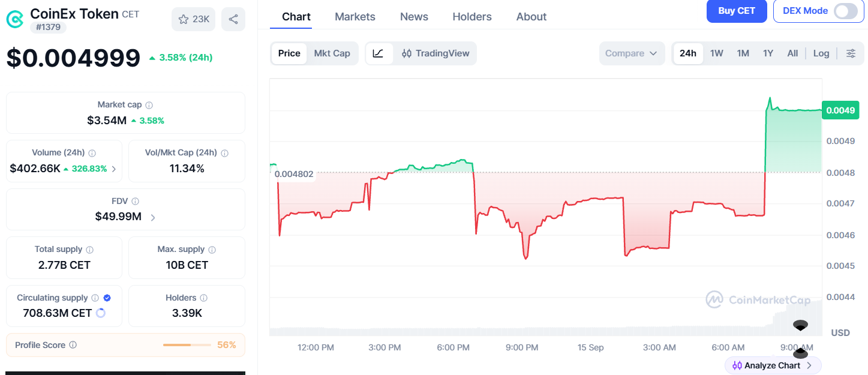Screen dimensions: 868x375
Task: Click the 10B CET max supply
Action: point(187,265)
